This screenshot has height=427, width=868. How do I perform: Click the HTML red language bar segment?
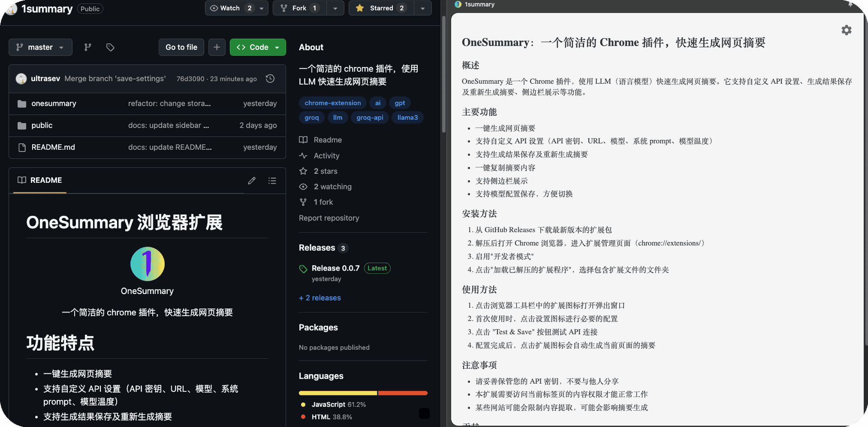coord(403,393)
